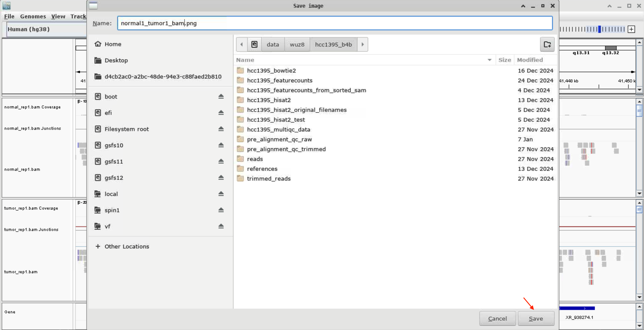The image size is (644, 330).
Task: Click the IGV zoom level slider
Action: click(599, 29)
